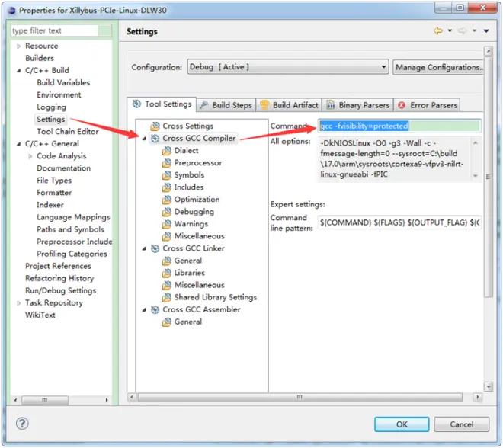Open the Settings view menu dropdown
Screen dimensions: 503x448
[486, 30]
